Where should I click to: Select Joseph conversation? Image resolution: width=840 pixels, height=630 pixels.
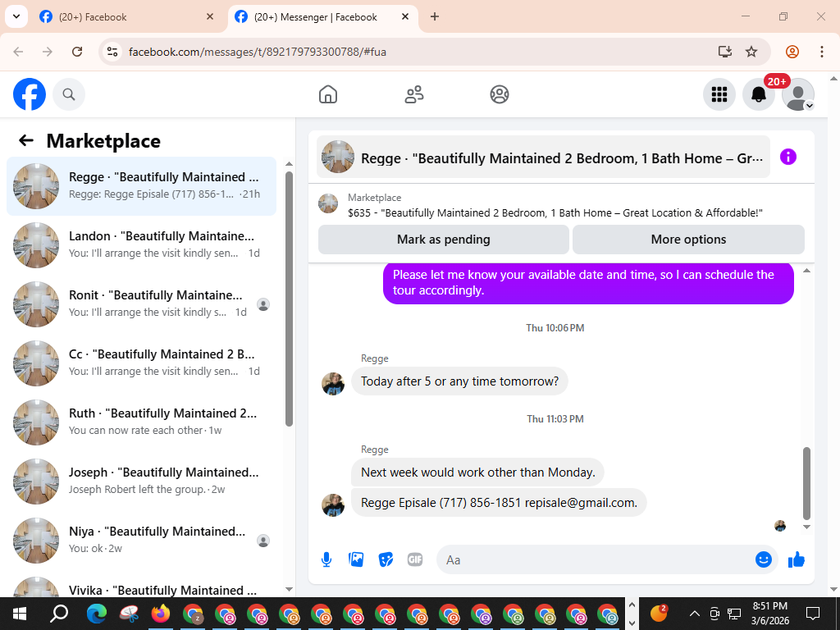[141, 481]
